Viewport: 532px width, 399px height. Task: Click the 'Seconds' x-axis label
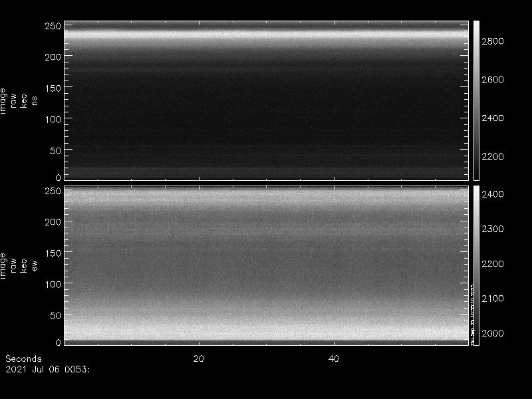pyautogui.click(x=23, y=358)
